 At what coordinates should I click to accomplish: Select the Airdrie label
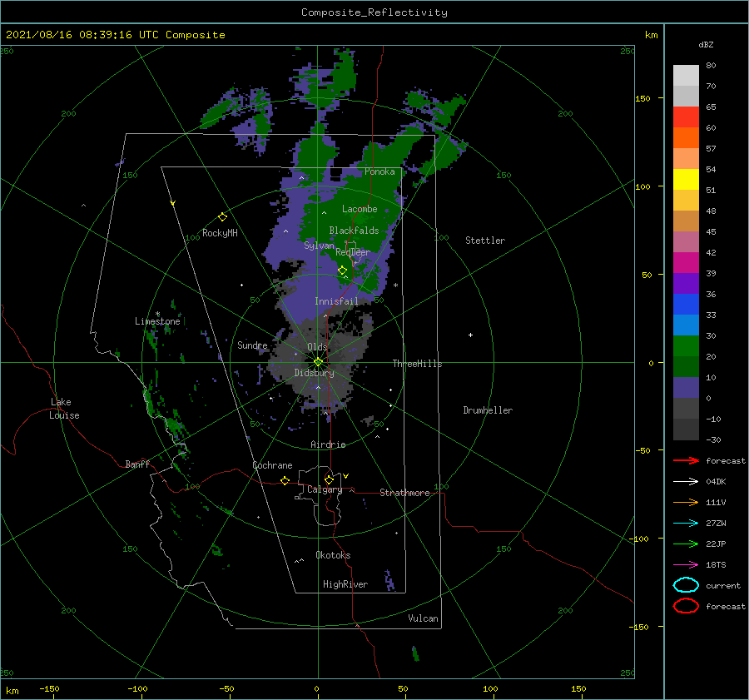pos(328,444)
